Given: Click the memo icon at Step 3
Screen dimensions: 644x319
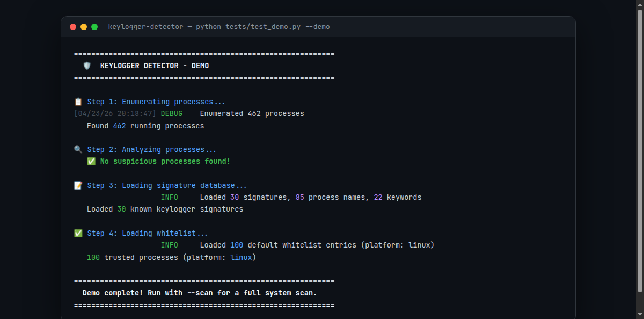Looking at the screenshot, I should pos(78,186).
